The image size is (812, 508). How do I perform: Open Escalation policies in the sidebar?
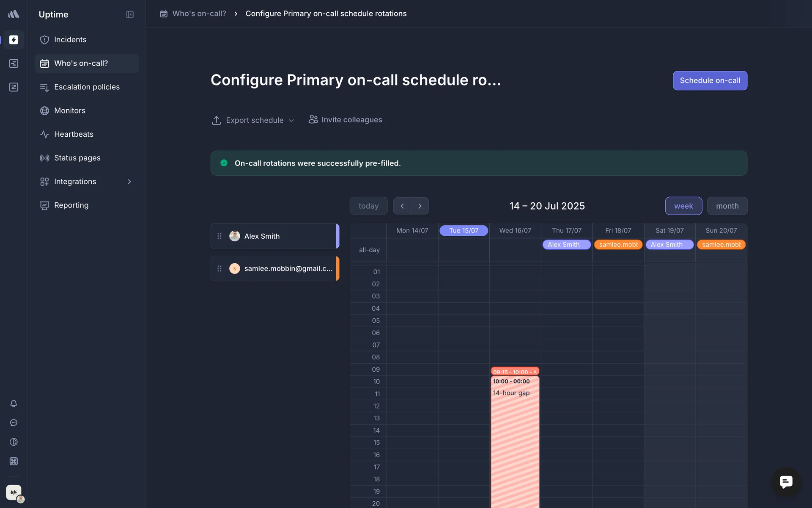87,87
